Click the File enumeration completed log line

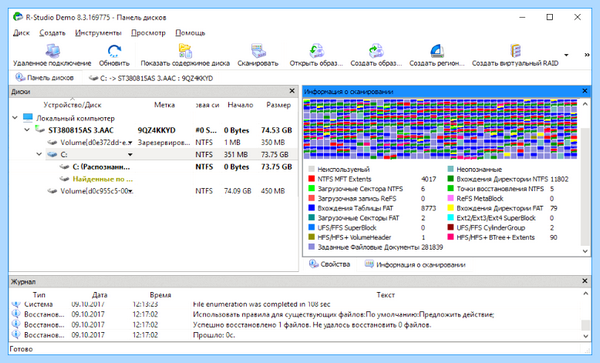(x=261, y=304)
